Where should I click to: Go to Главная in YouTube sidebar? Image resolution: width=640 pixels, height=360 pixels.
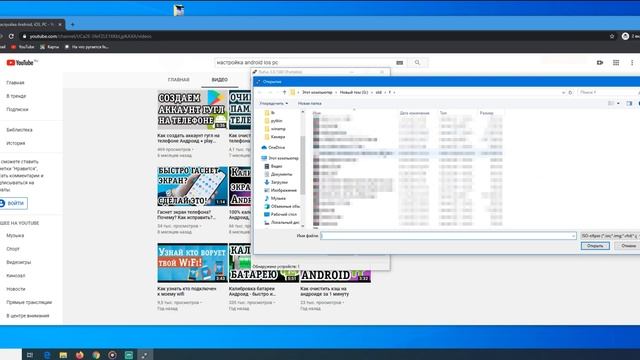15,82
